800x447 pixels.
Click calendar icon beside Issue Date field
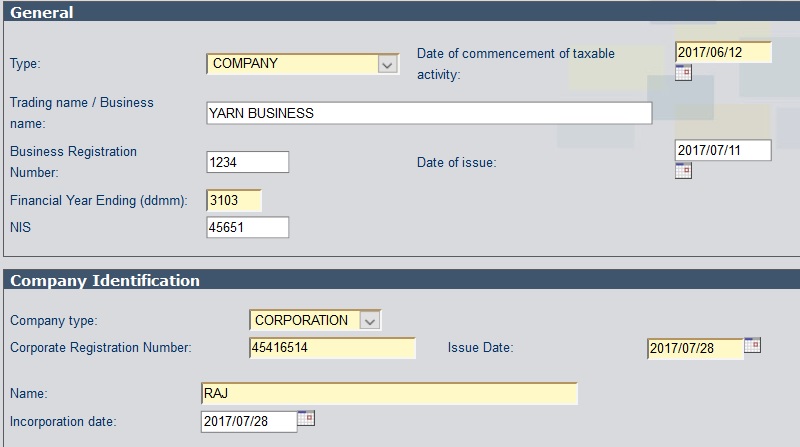(753, 345)
